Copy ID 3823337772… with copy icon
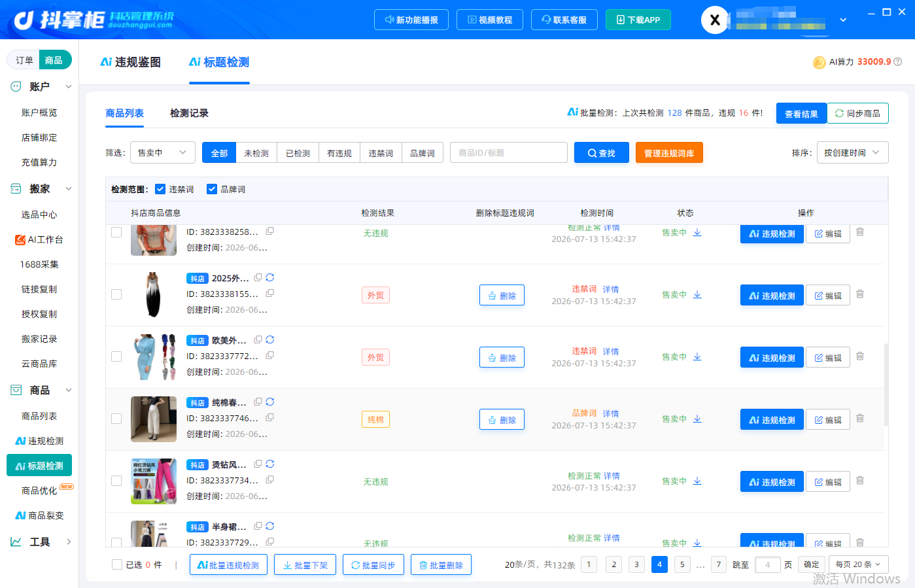This screenshot has width=915, height=588. (x=270, y=355)
